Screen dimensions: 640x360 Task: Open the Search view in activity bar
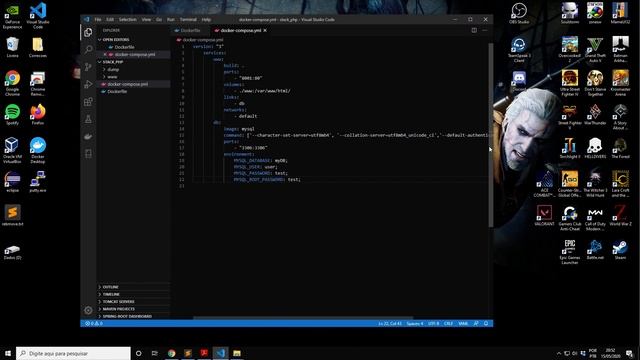click(88, 49)
